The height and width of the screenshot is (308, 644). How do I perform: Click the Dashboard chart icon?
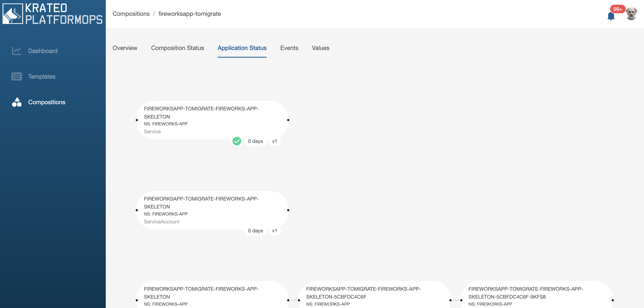tap(16, 51)
